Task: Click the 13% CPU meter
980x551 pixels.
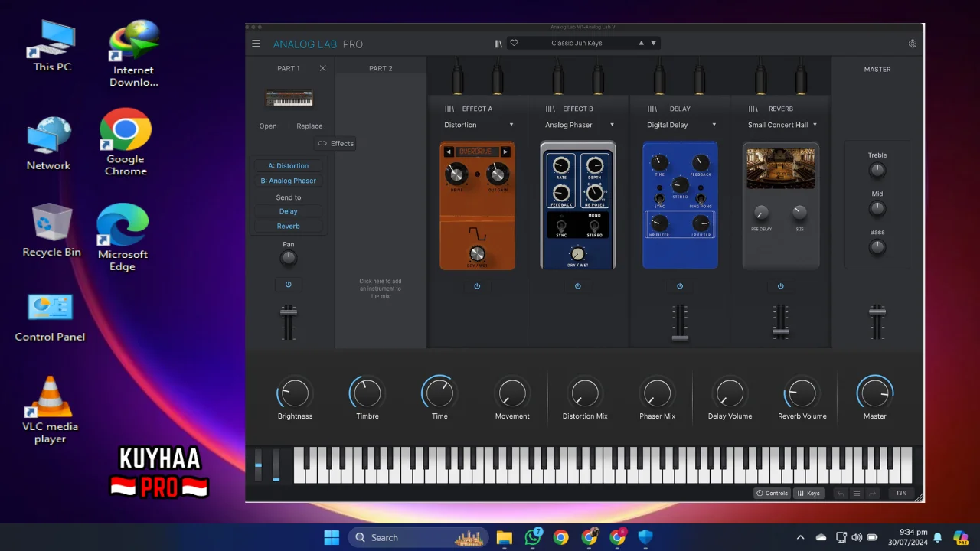Action: click(901, 494)
